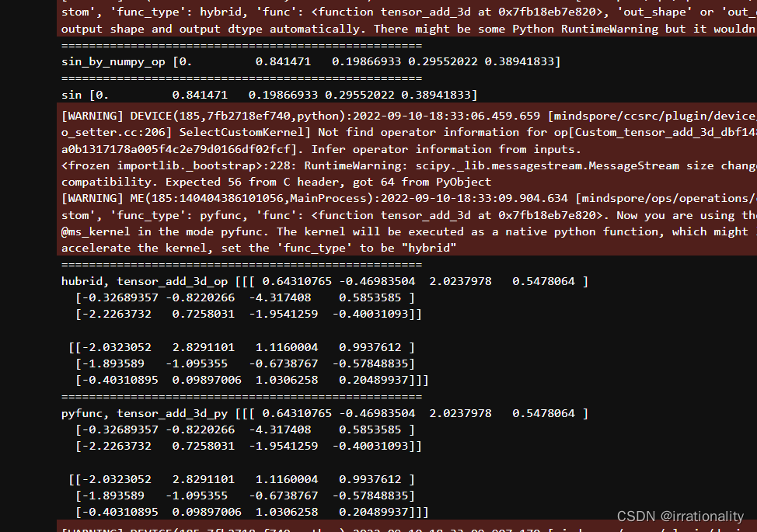
Task: Click the 'hubrid, tensor_add_3d_op' label
Action: pos(145,282)
